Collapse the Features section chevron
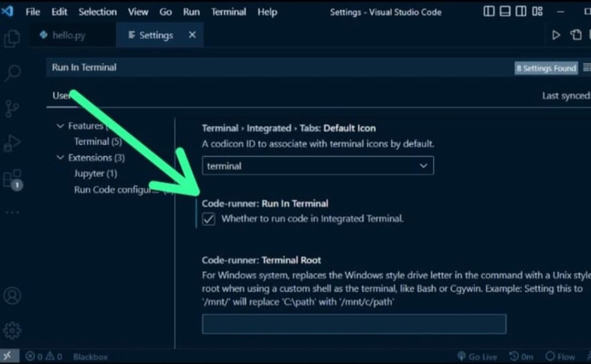Image resolution: width=591 pixels, height=364 pixels. 60,126
